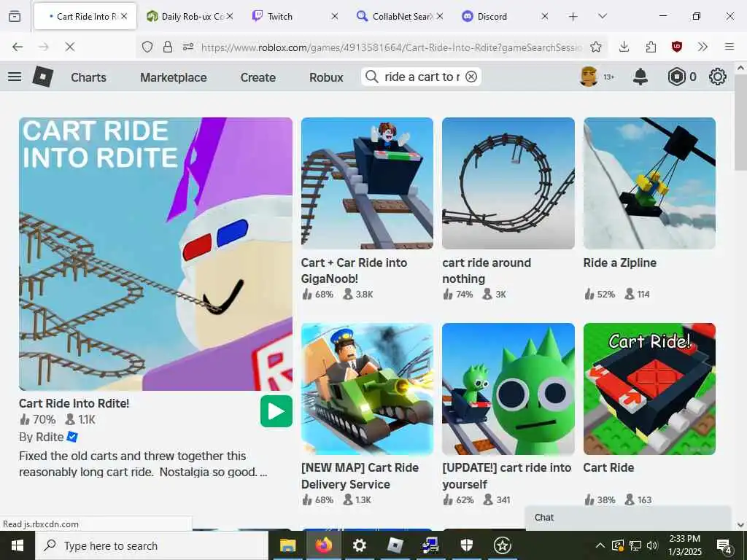The width and height of the screenshot is (747, 560).
Task: Click the Roblox logo home icon
Action: point(42,77)
